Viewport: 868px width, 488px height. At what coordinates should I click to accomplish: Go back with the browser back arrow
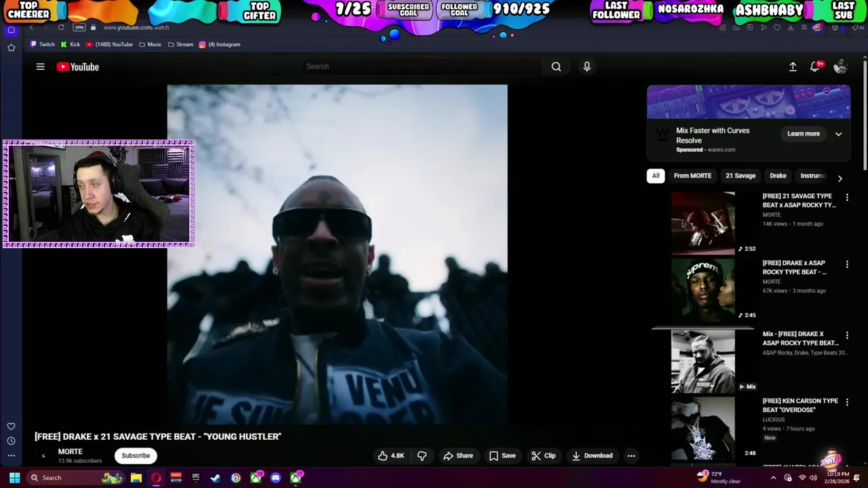tap(31, 27)
